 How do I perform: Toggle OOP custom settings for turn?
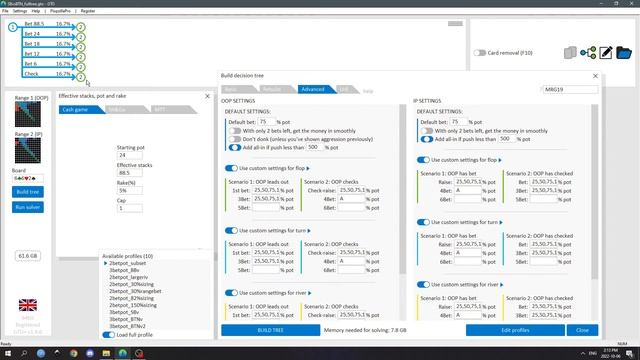tap(231, 231)
